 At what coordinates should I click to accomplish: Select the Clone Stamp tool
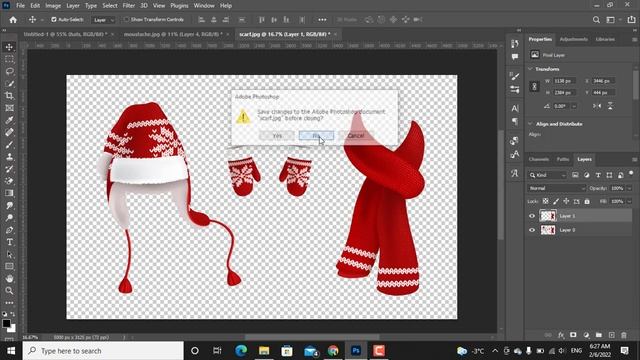point(9,157)
